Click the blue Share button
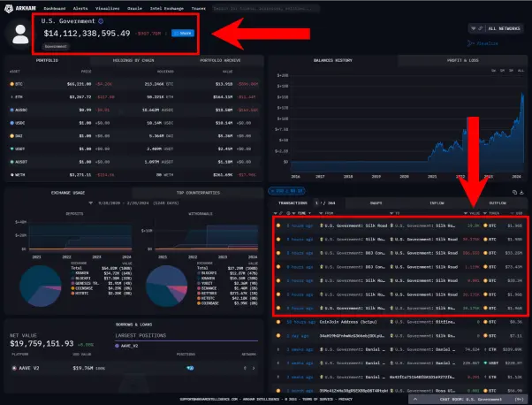 tap(183, 34)
